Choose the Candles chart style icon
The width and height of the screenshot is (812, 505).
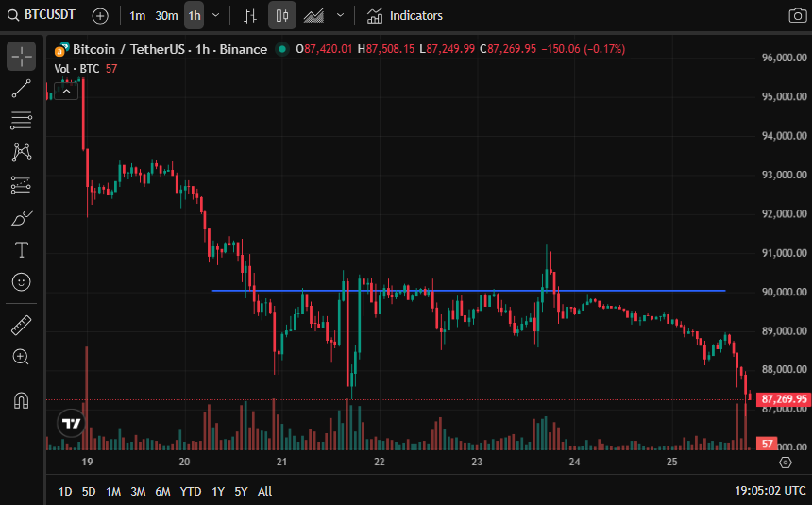coord(281,15)
